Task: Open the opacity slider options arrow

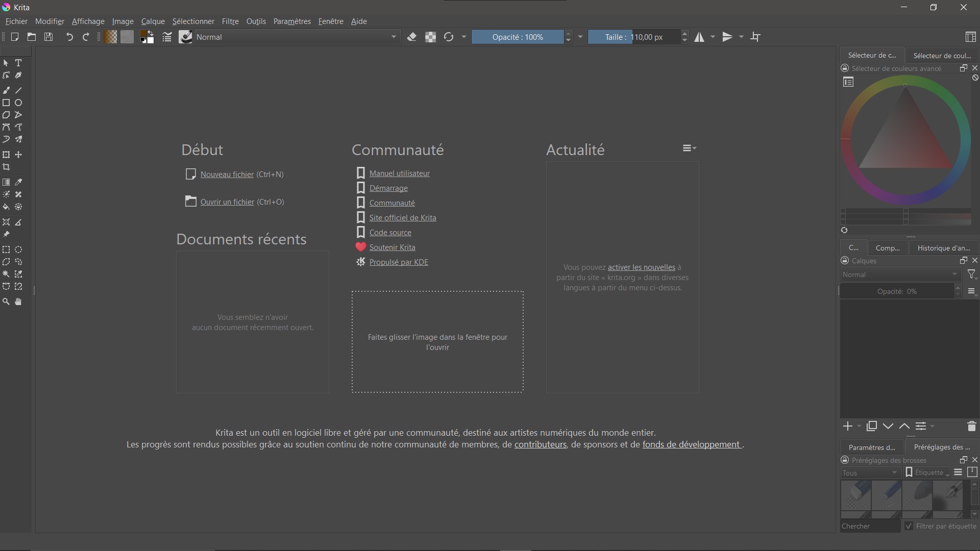Action: pos(580,37)
